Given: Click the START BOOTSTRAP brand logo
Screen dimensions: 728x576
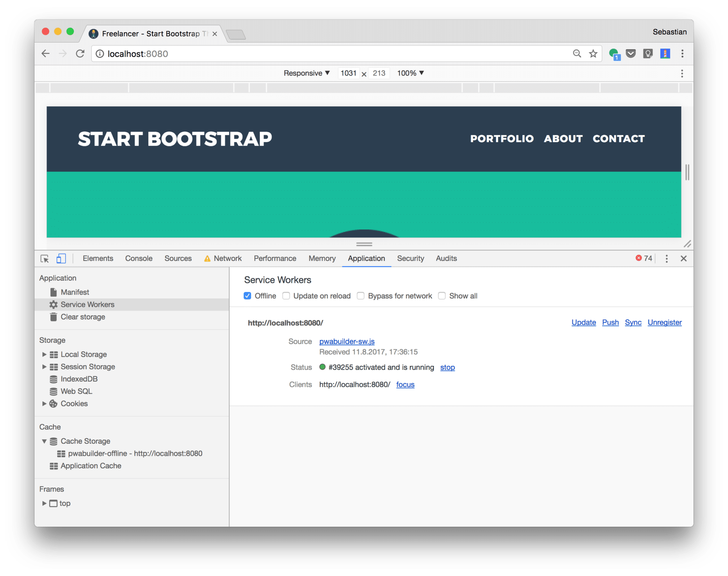Looking at the screenshot, I should pyautogui.click(x=175, y=139).
